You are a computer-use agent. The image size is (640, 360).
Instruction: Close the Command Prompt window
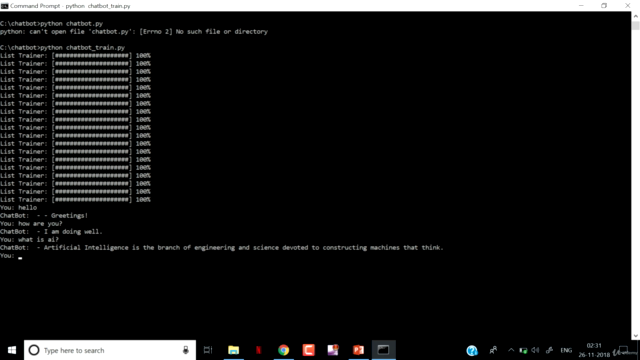point(628,6)
